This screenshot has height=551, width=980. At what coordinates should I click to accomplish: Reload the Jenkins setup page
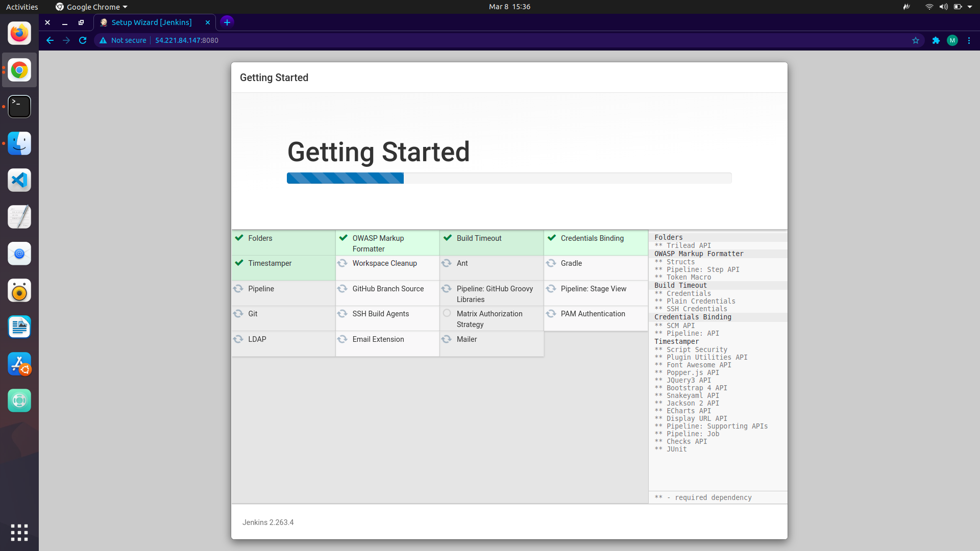point(83,40)
